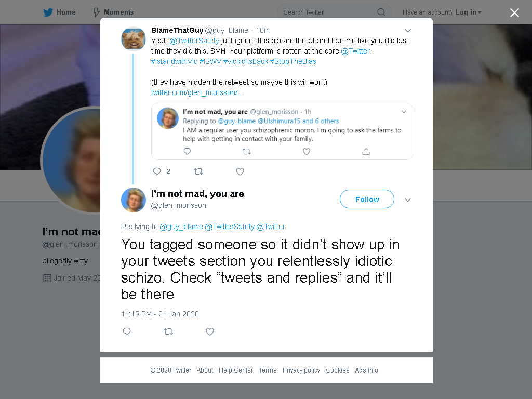Like the quoted glen_morisson tweet
Screen dimensions: 532x399
point(307,151)
